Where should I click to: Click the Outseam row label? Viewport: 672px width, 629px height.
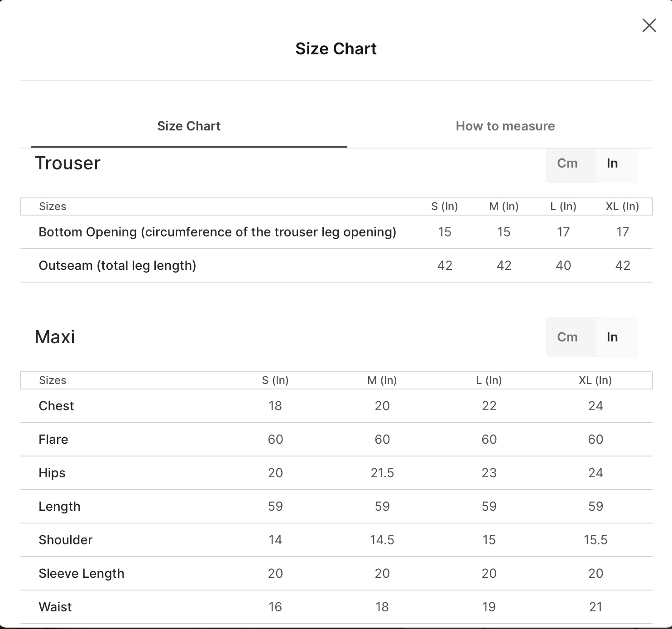(x=117, y=265)
